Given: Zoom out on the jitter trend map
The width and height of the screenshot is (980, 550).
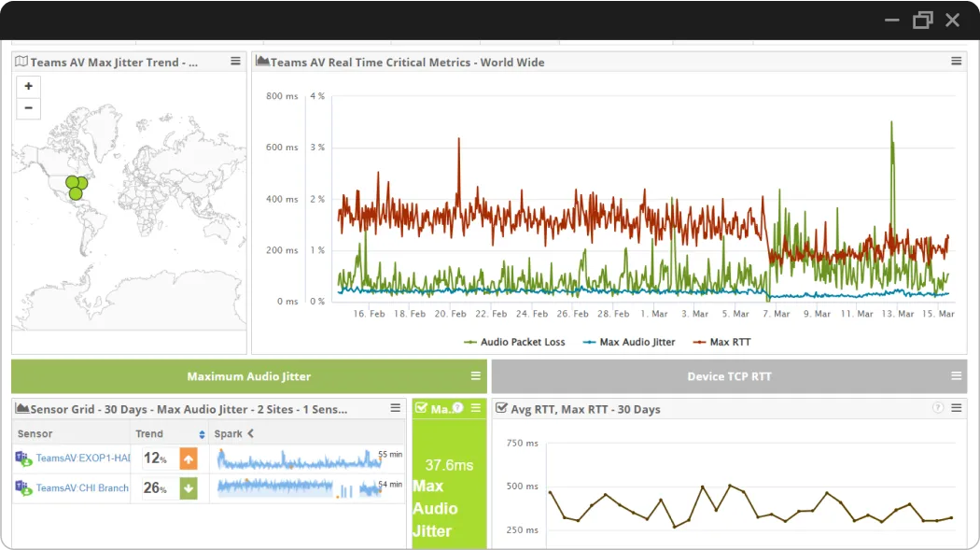Looking at the screenshot, I should pyautogui.click(x=28, y=108).
